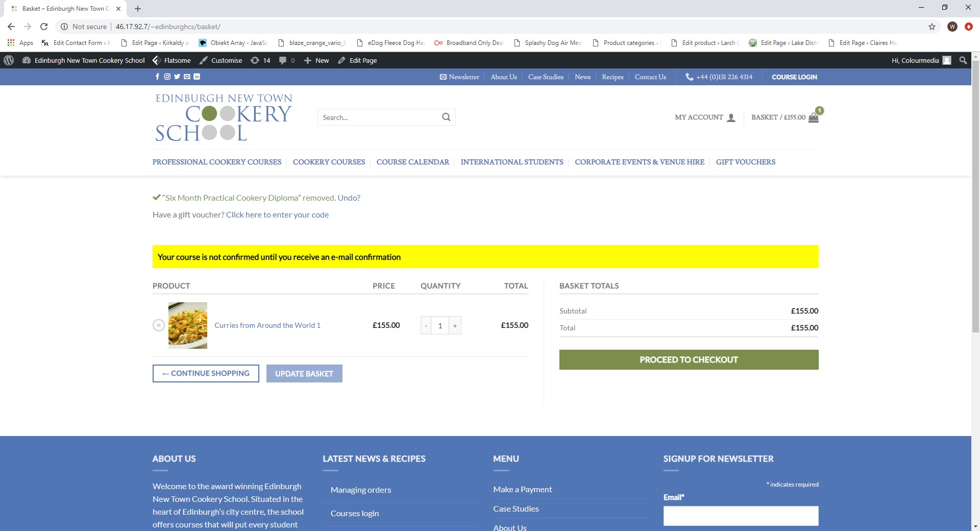Click the newsletter Email input field
980x531 pixels.
(x=741, y=516)
